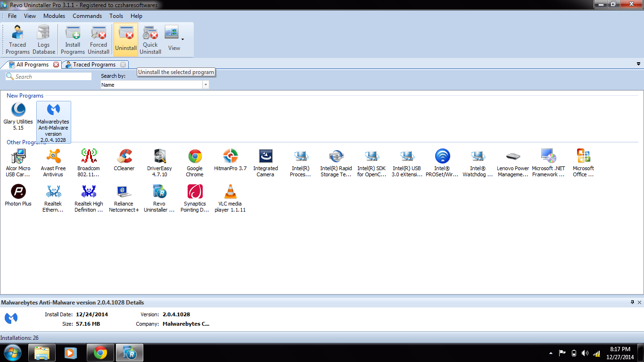644x362 pixels.
Task: Click the Install Programs toolbar icon
Action: tap(73, 40)
